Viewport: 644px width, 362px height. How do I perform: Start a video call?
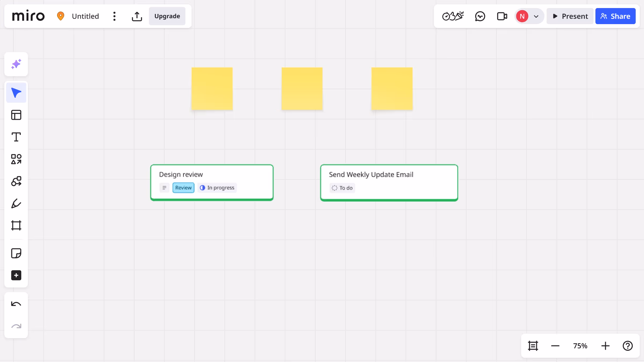[502, 16]
